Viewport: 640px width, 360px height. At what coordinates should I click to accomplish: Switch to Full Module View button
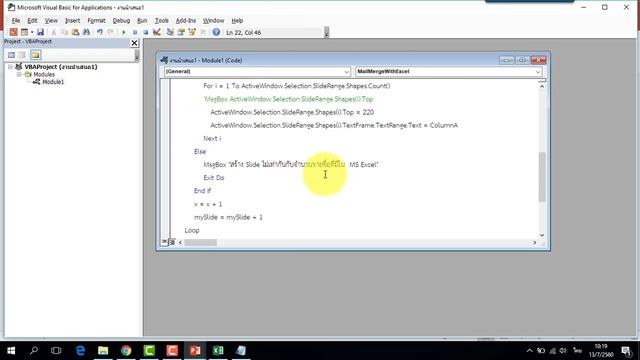pyautogui.click(x=172, y=242)
